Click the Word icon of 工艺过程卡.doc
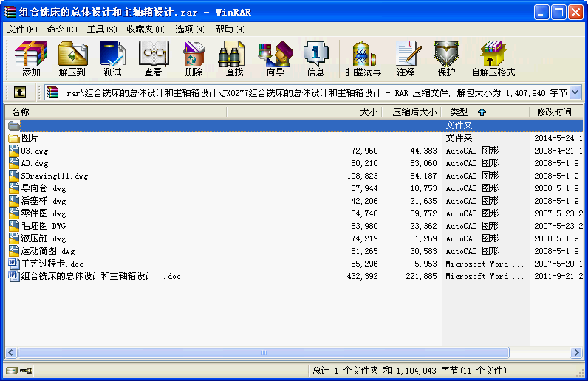This screenshot has width=588, height=381. pyautogui.click(x=14, y=264)
